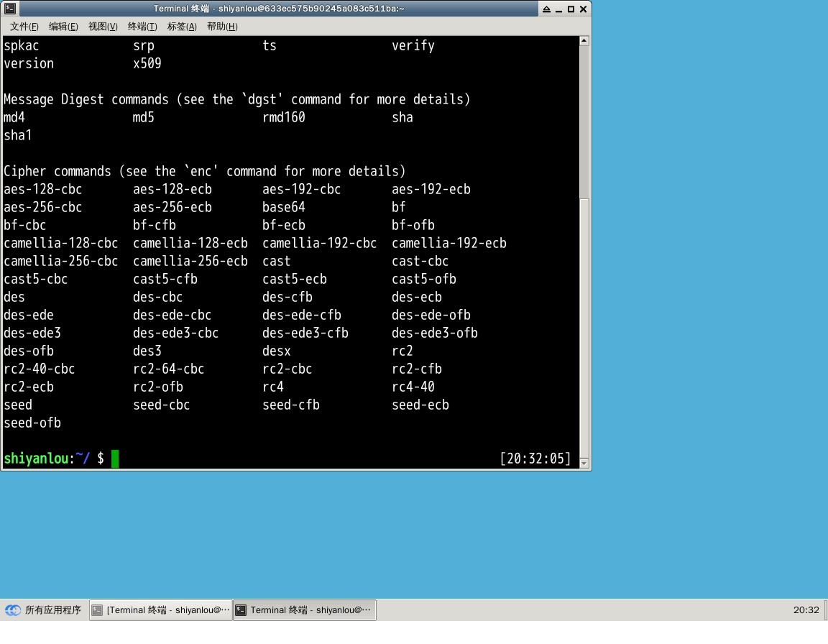Close the Terminal window
The width and height of the screenshot is (828, 644).
click(x=583, y=9)
